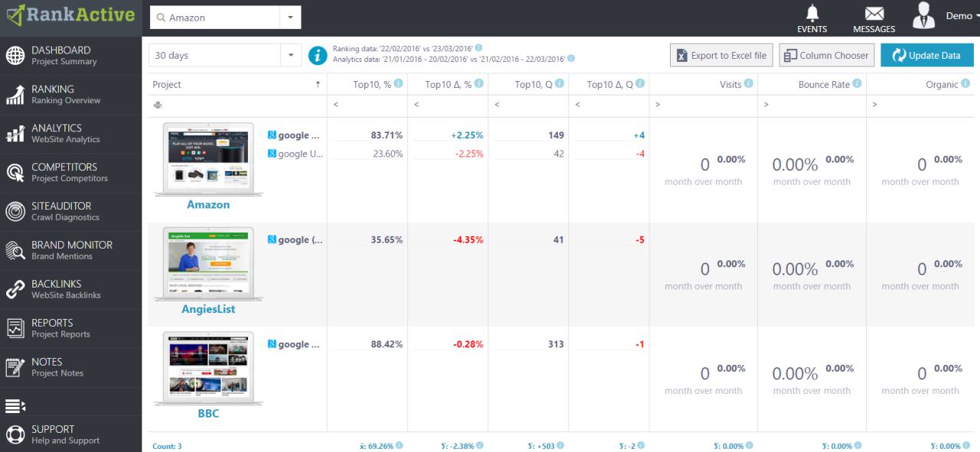Viewport: 980px width, 452px height.
Task: Select BBC google search engine row
Action: tap(296, 344)
